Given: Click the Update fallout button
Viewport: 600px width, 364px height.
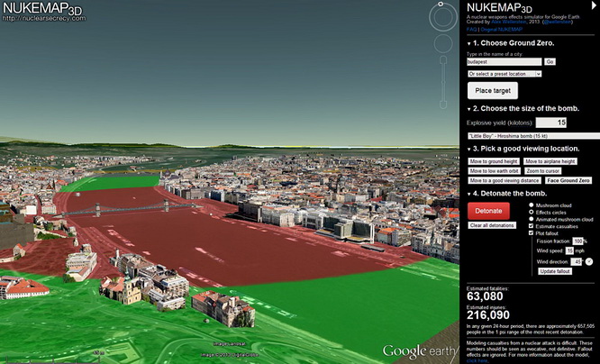Looking at the screenshot, I should (x=555, y=271).
